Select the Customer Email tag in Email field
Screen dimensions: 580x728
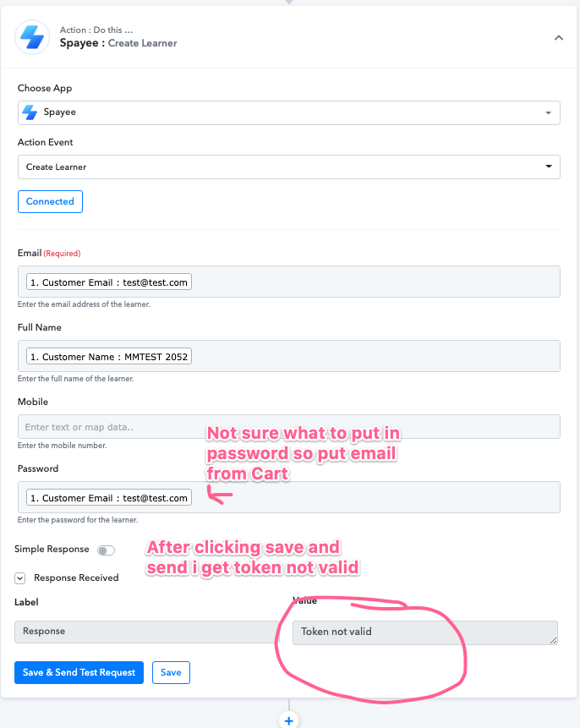pyautogui.click(x=109, y=282)
